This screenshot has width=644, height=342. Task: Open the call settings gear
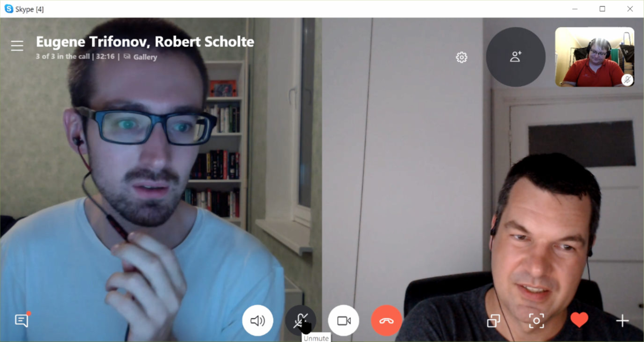(x=462, y=57)
